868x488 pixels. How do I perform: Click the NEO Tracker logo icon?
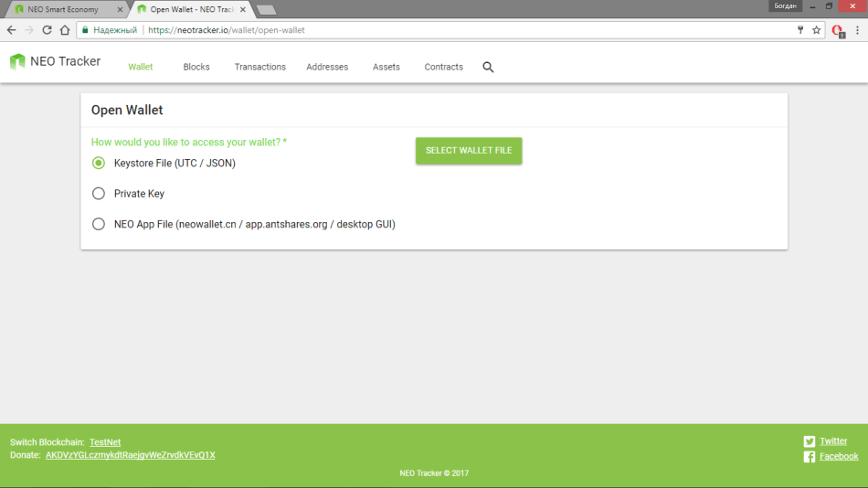[x=17, y=61]
